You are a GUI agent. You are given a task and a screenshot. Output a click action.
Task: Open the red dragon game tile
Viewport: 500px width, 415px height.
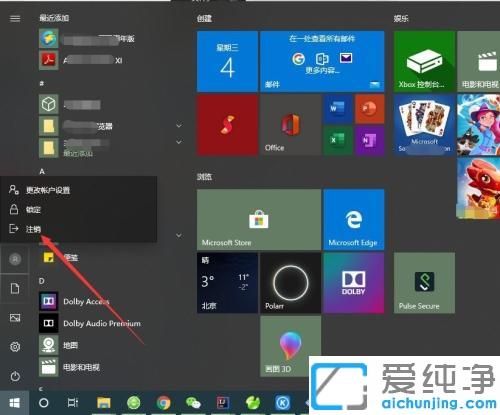point(478,188)
